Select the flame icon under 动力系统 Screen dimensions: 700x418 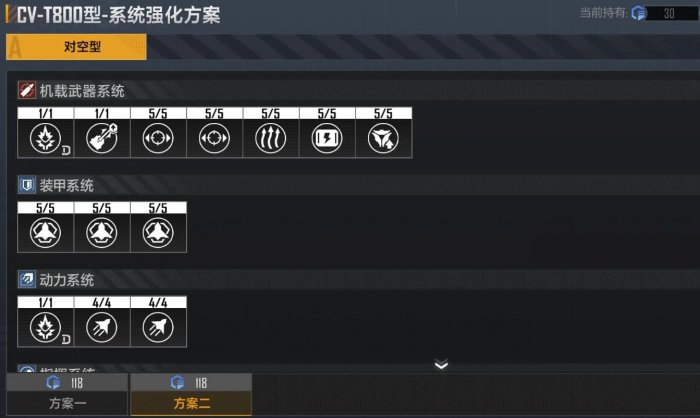tap(46, 327)
